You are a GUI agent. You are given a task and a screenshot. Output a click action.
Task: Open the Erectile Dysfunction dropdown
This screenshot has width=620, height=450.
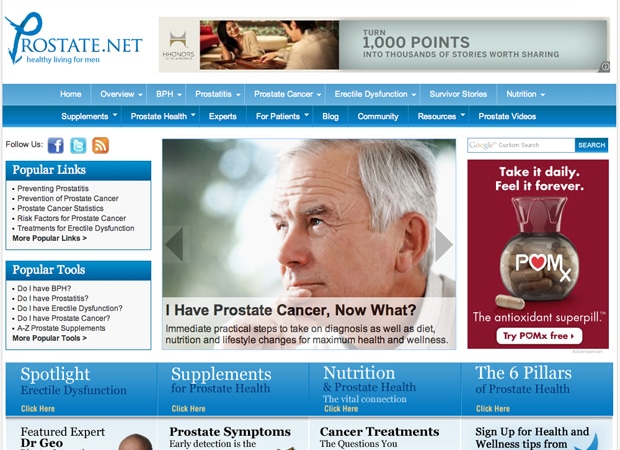(x=375, y=94)
